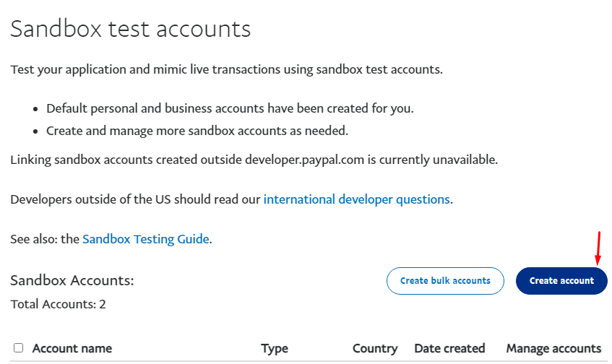Click the Create bulk accounts button
The height and width of the screenshot is (364, 612).
(x=445, y=281)
